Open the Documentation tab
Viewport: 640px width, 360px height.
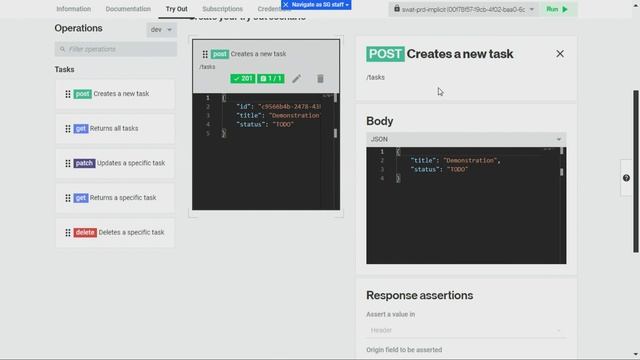point(128,9)
